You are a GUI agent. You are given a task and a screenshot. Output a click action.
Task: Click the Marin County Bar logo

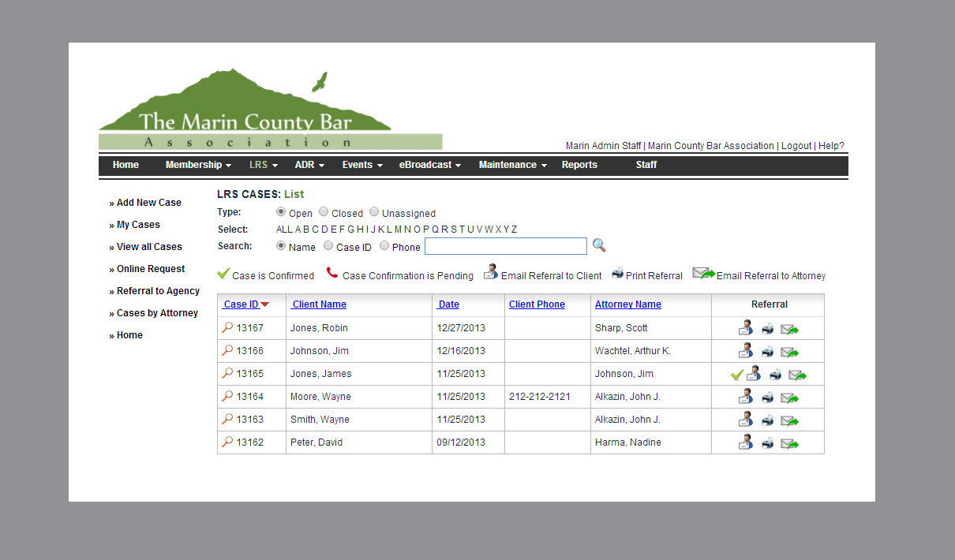[270, 110]
